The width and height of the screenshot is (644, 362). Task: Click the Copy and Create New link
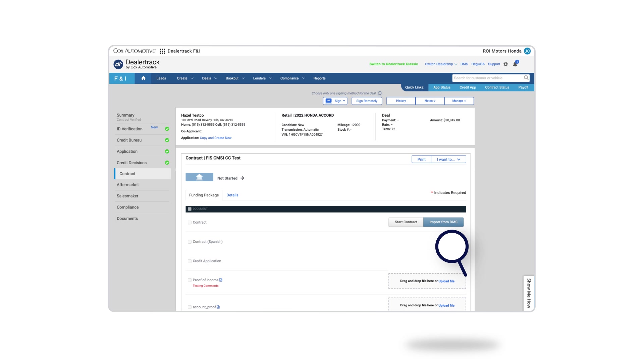215,138
